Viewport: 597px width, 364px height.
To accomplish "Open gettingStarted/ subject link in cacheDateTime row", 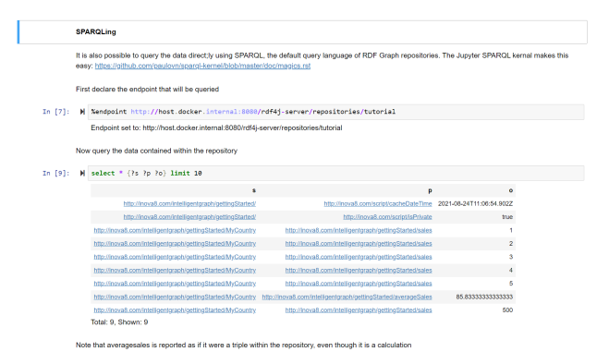I will (189, 203).
